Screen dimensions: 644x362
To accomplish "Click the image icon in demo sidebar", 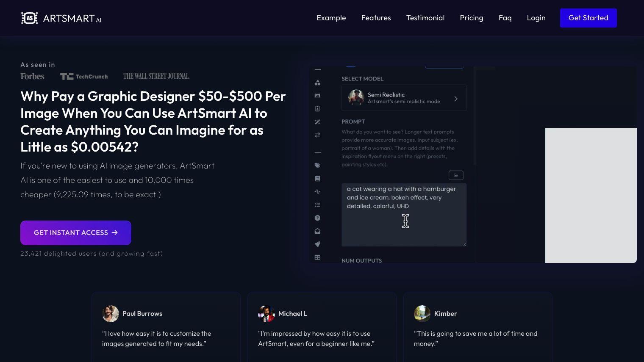I will coord(317,96).
